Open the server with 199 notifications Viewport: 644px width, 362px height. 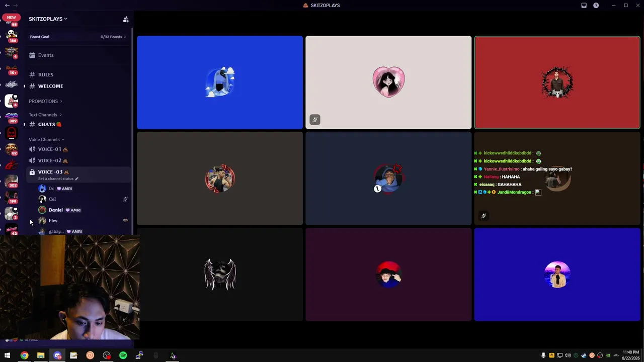pyautogui.click(x=12, y=197)
